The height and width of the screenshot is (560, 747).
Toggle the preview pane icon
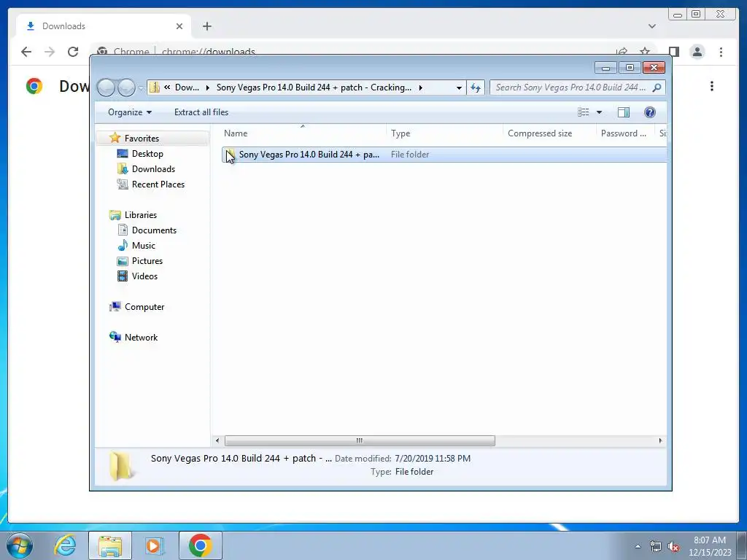tap(623, 112)
